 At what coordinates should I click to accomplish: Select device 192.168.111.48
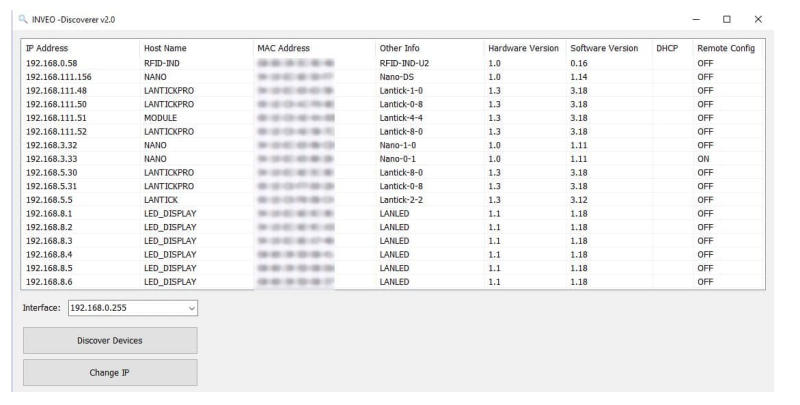[393, 91]
